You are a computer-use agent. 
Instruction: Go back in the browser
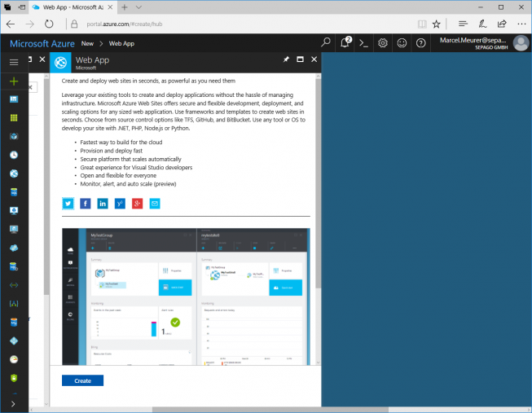pyautogui.click(x=11, y=24)
